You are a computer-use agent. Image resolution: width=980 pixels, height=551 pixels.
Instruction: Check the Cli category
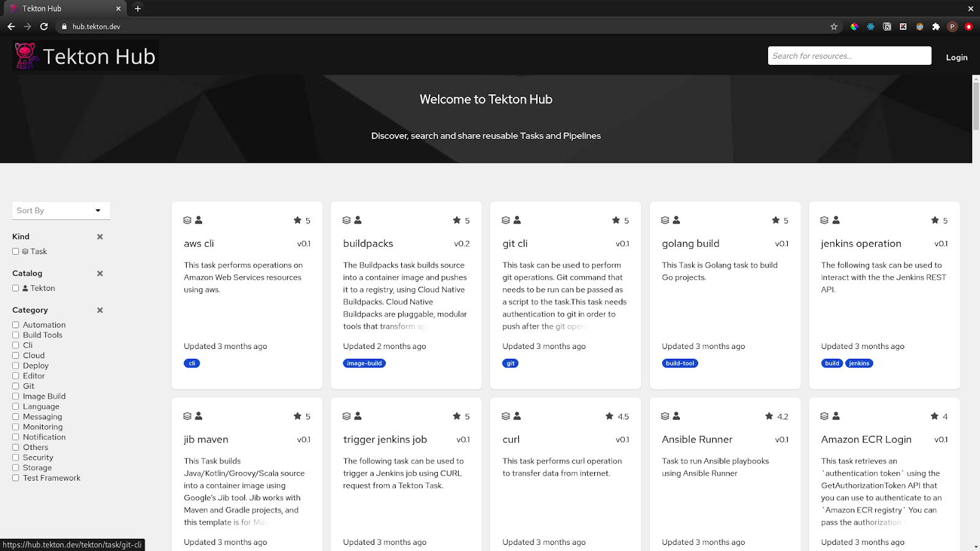[x=16, y=345]
